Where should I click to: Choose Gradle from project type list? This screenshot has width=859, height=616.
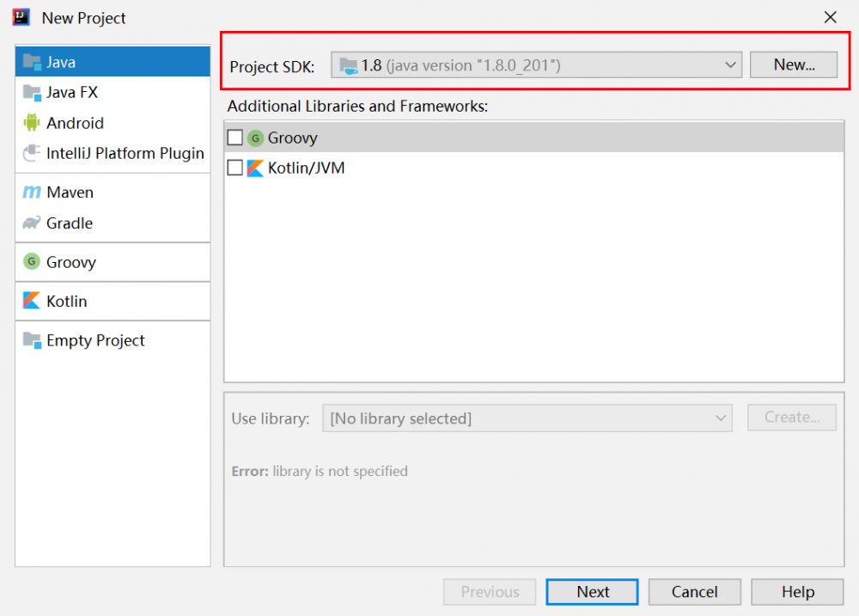(x=70, y=223)
